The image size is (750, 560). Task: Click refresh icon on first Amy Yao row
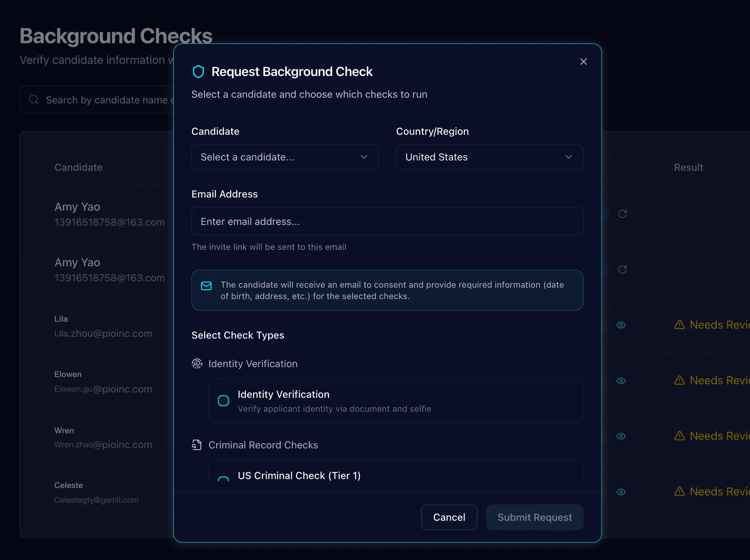click(622, 214)
